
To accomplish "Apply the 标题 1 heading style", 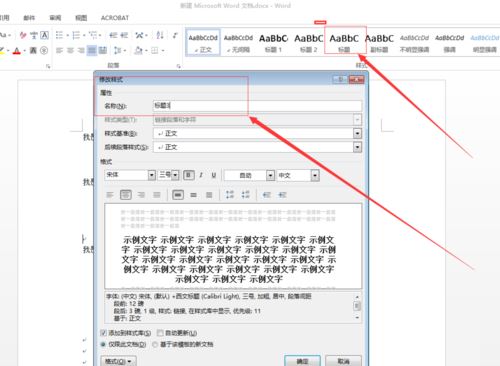I will pyautogui.click(x=273, y=43).
